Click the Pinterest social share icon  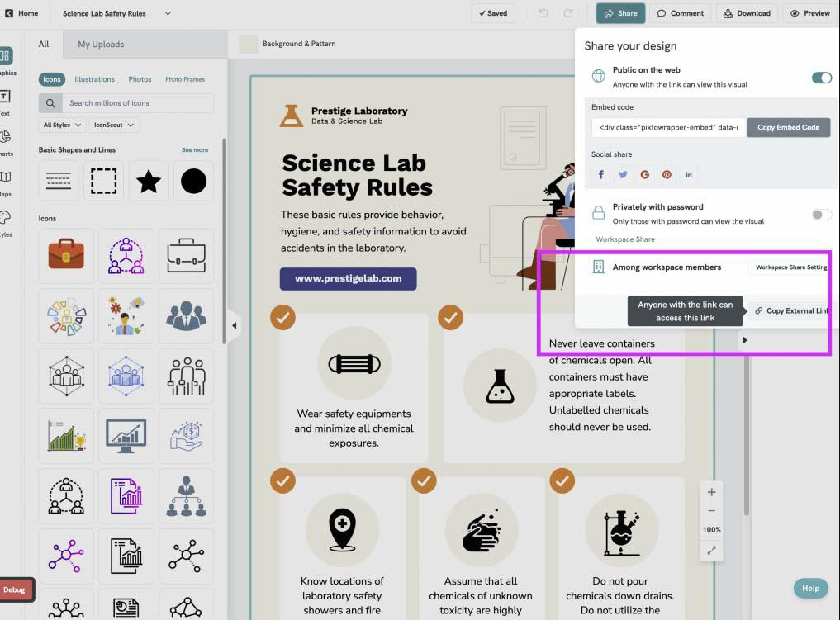pos(667,174)
